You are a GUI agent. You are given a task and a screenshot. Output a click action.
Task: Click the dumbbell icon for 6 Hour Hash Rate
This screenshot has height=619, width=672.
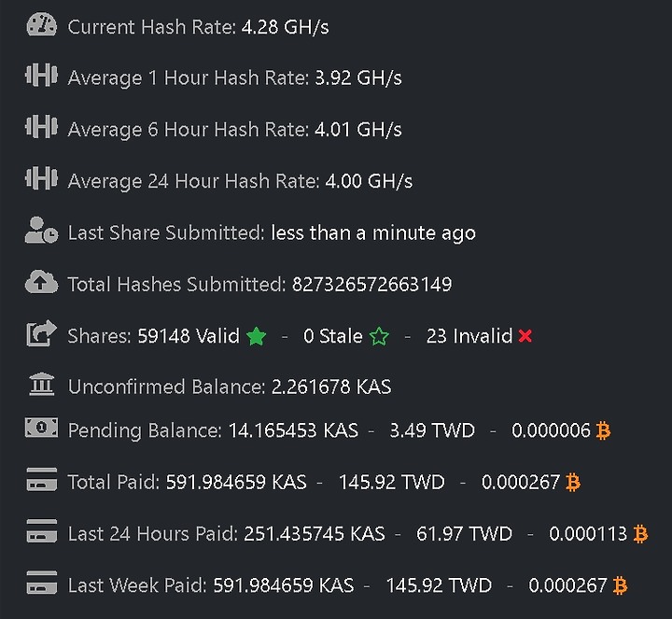pyautogui.click(x=41, y=127)
